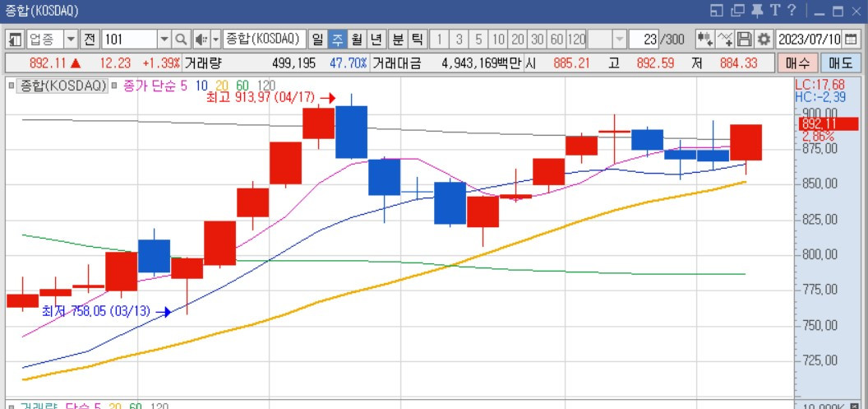868x409 pixels.
Task: Select minute 분 chart mode
Action: (398, 40)
